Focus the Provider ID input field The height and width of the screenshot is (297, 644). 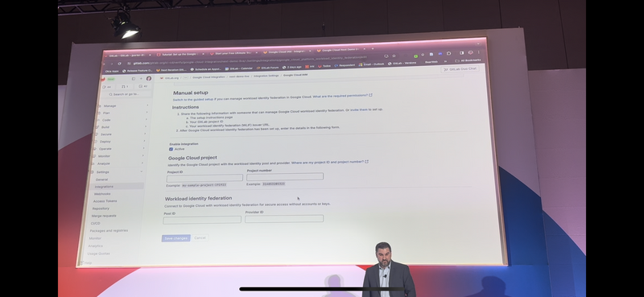point(284,219)
